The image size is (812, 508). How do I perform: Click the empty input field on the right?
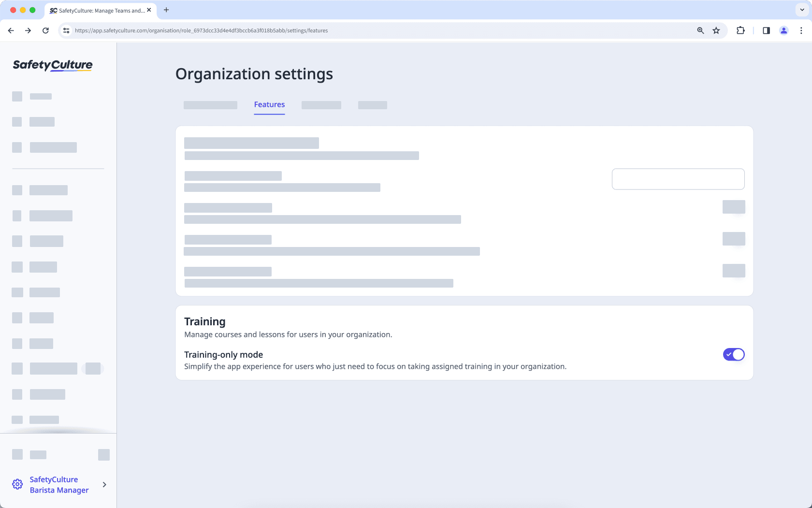pos(678,179)
